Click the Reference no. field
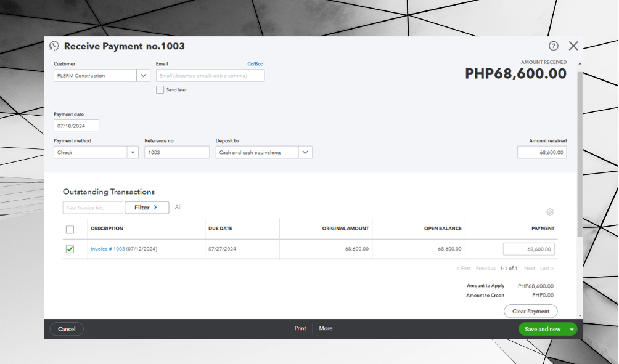 tap(177, 152)
